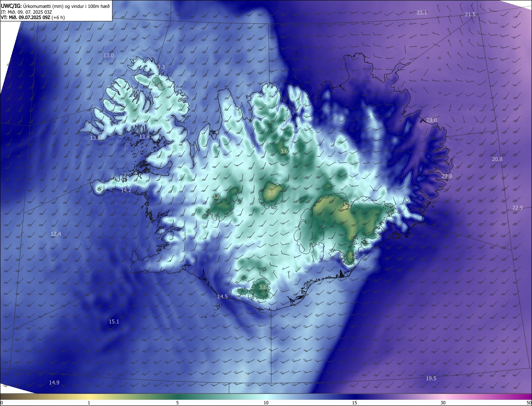
Task: Click the yellow colorbar section above tick 1
Action: [89, 396]
